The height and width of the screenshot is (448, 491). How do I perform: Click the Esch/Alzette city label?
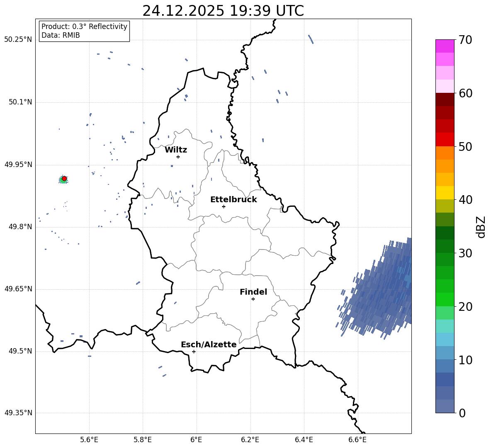[209, 344]
